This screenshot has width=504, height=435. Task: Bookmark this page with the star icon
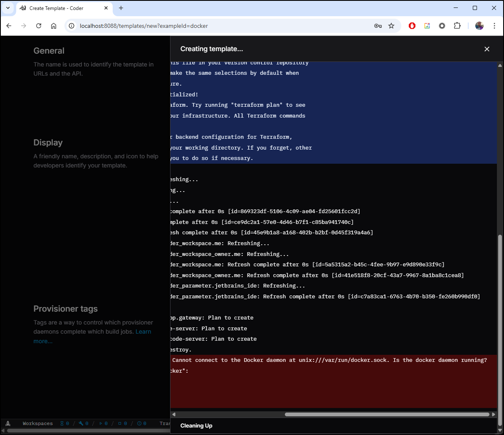click(x=391, y=26)
